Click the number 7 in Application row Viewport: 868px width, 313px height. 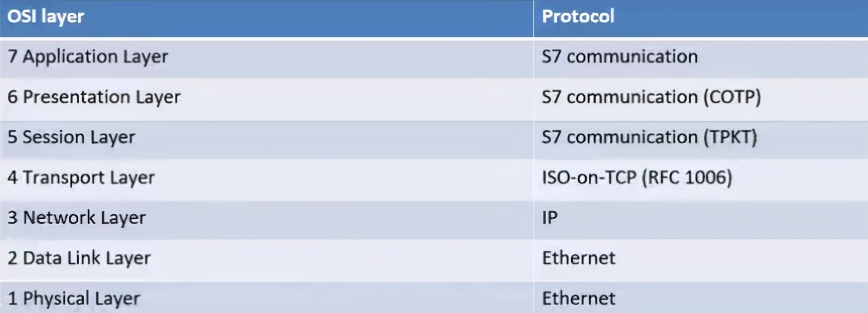click(13, 57)
